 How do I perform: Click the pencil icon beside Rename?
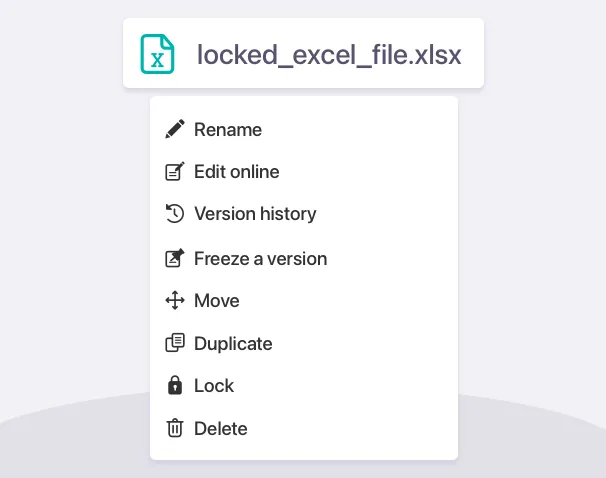tap(175, 129)
